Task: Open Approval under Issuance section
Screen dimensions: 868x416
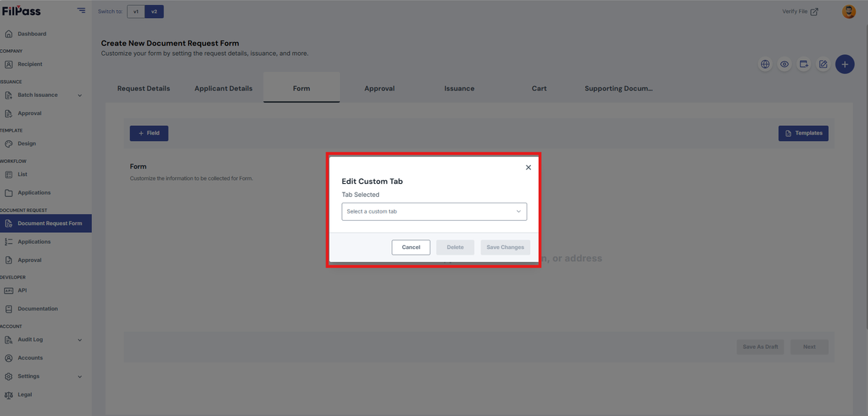Action: coord(30,114)
